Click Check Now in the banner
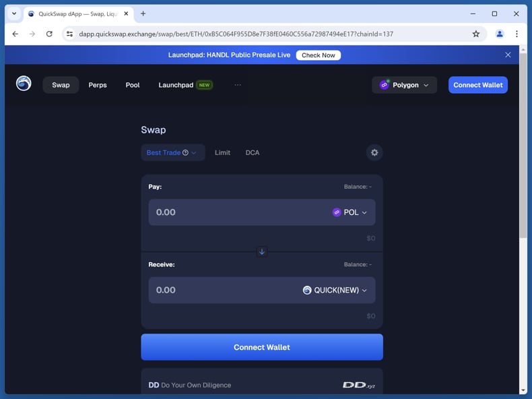 (319, 55)
